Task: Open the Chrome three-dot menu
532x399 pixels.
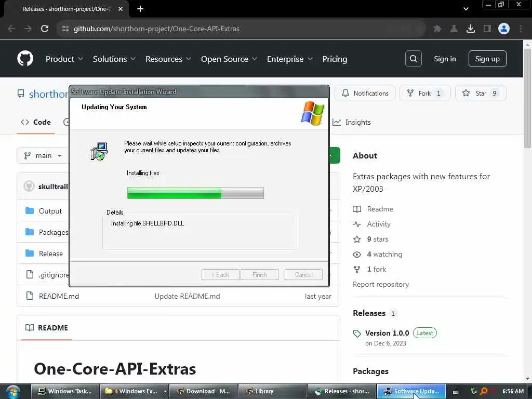Action: click(521, 29)
